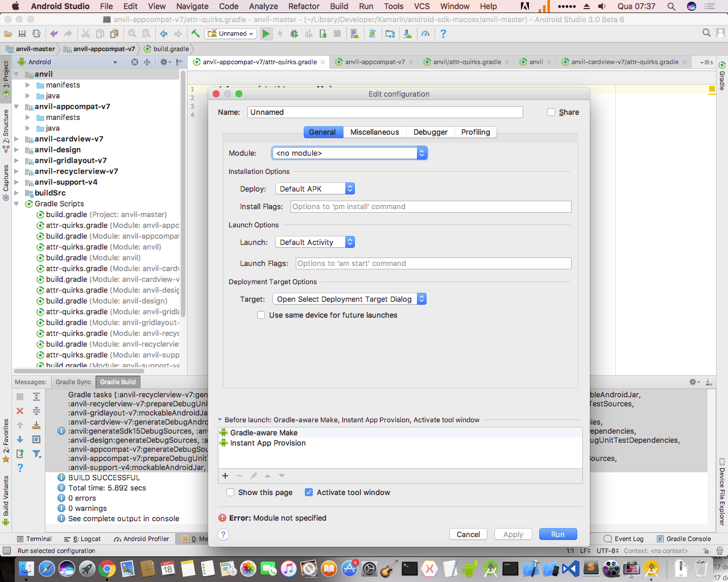Select Gradle-aware Make in the before launch list
The image size is (728, 582).
[400, 433]
